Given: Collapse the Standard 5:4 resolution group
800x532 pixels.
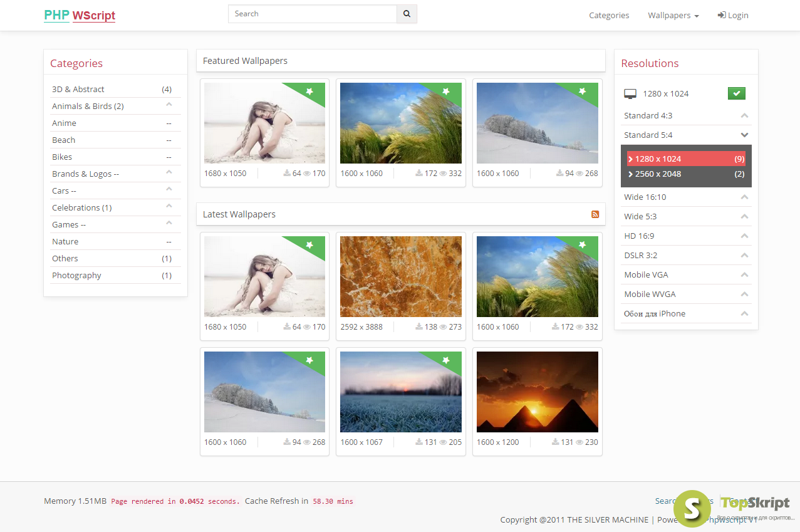Looking at the screenshot, I should 686,135.
